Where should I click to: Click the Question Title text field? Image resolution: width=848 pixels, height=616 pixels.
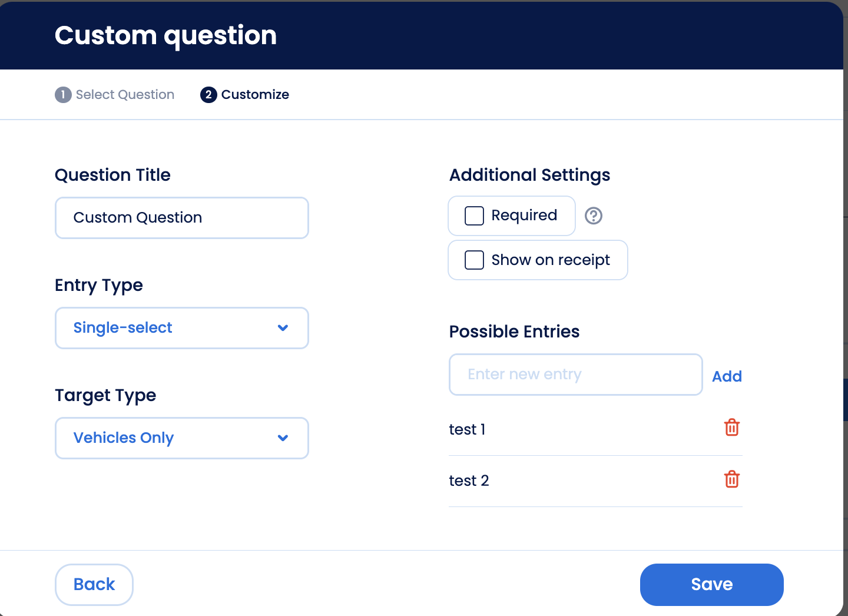(181, 218)
